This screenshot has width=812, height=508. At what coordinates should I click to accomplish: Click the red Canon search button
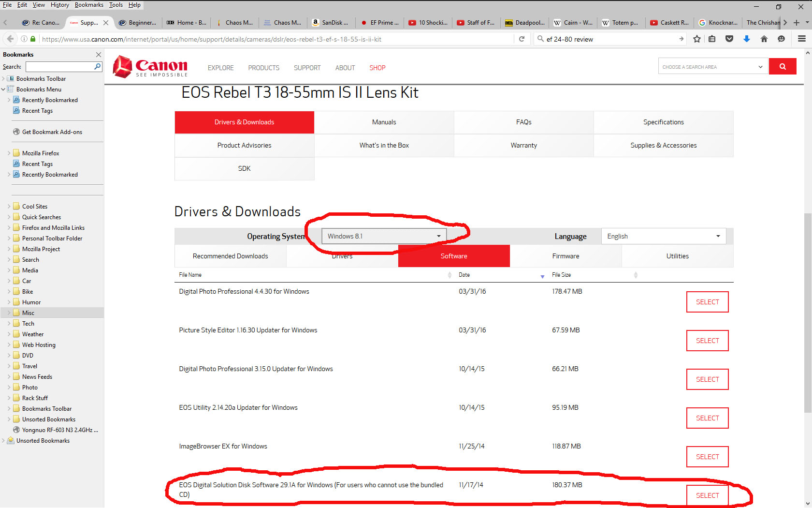pos(783,66)
